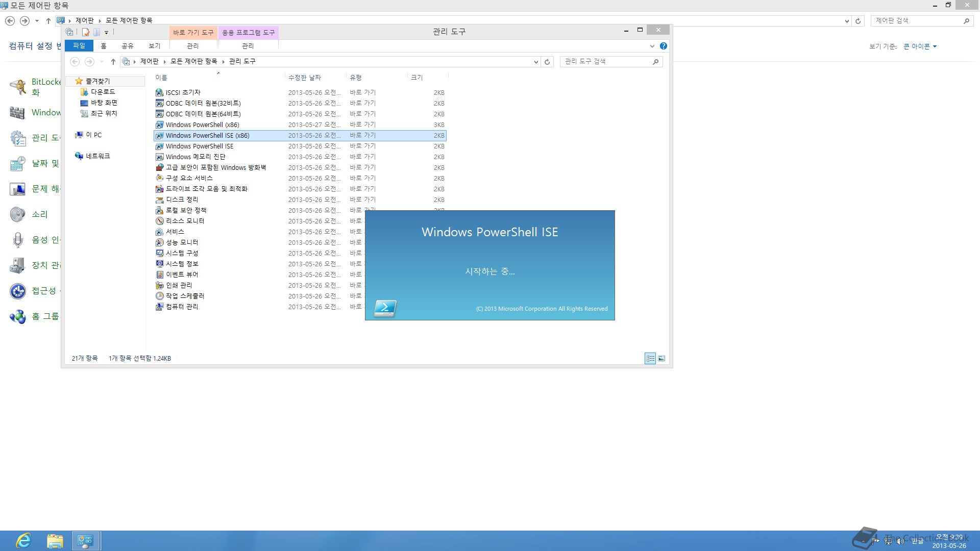Select 네트워크 in the navigation pane
Viewport: 980px width, 551px height.
(x=97, y=156)
